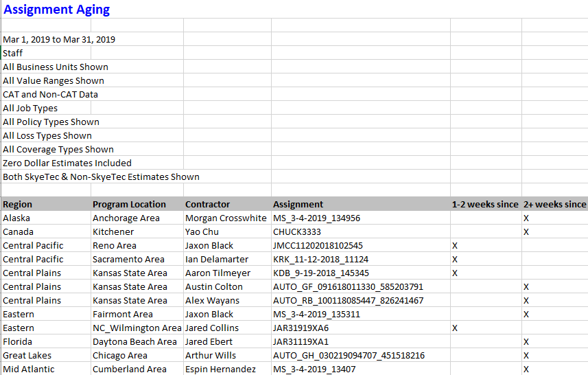
Task: Select the 2+ weeks since header
Action: (x=554, y=204)
